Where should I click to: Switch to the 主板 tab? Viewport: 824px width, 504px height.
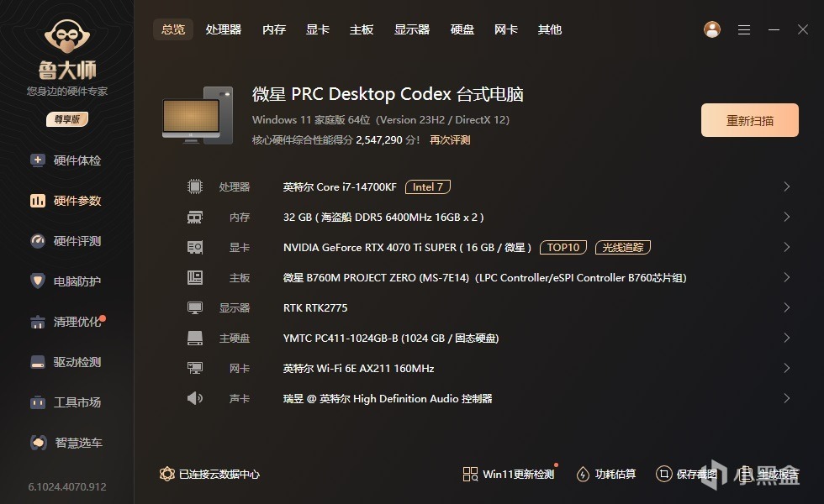(362, 29)
